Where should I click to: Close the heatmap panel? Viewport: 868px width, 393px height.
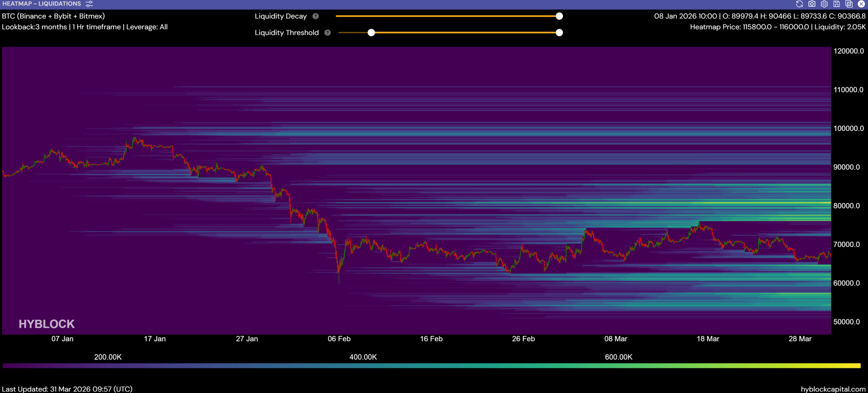(861, 4)
